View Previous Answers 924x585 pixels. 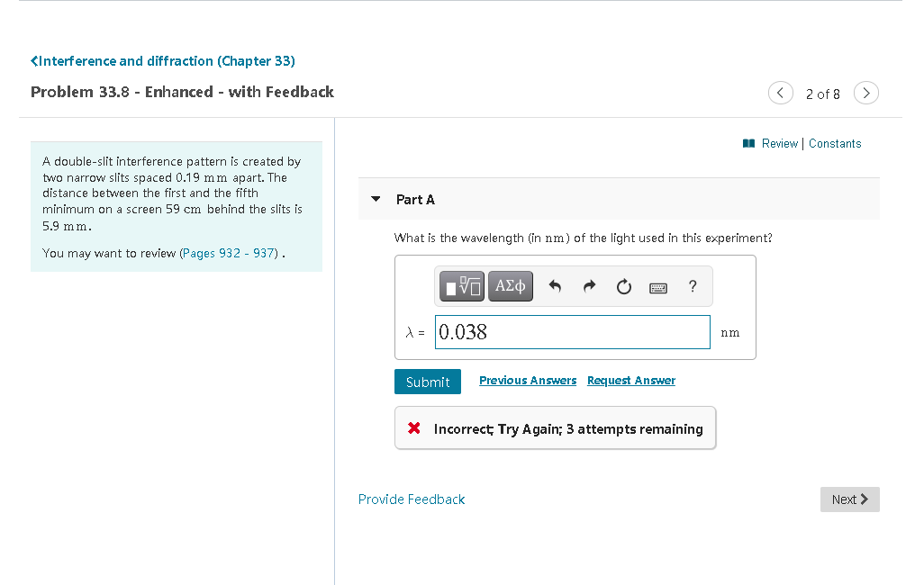pyautogui.click(x=528, y=381)
